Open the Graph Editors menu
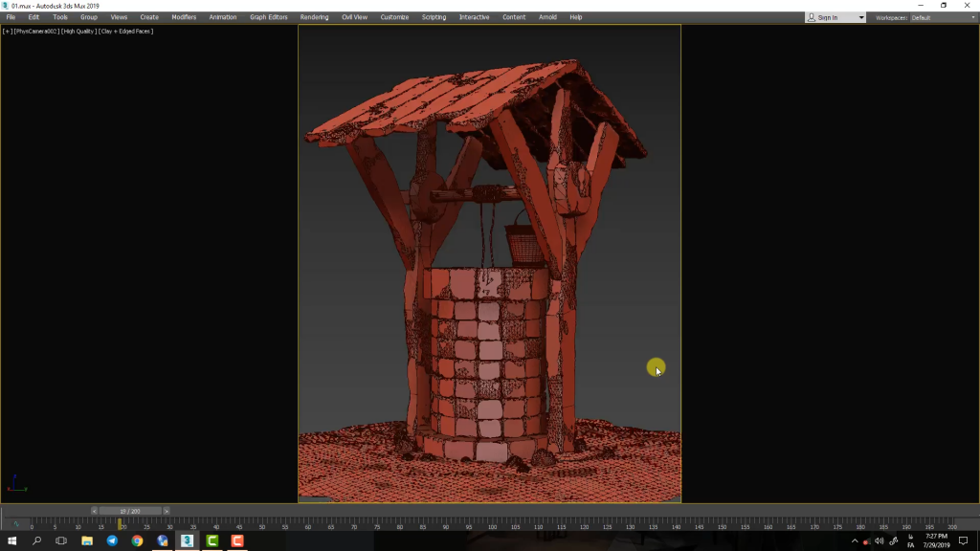This screenshot has height=551, width=980. point(268,17)
